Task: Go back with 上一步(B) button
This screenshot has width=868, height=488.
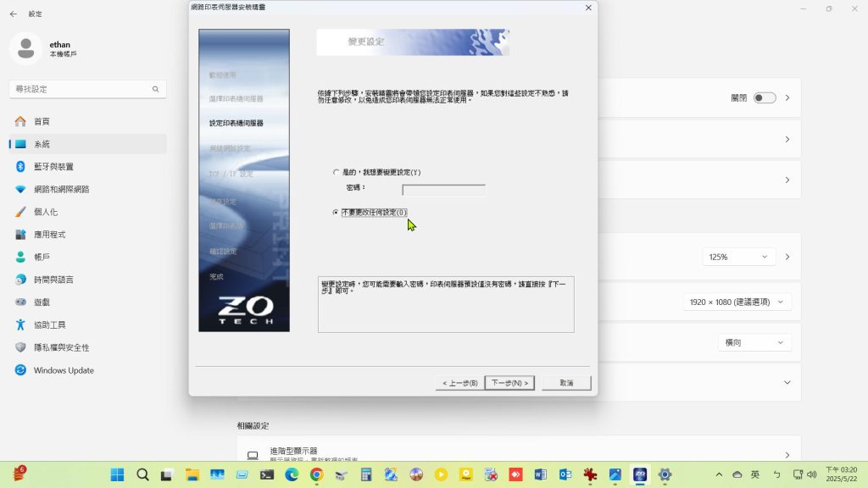Action: tap(459, 383)
